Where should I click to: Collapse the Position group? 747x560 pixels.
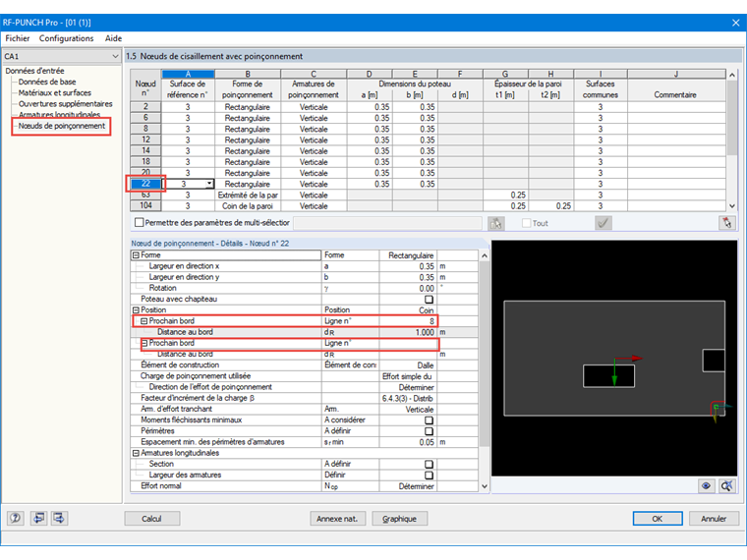tap(136, 310)
